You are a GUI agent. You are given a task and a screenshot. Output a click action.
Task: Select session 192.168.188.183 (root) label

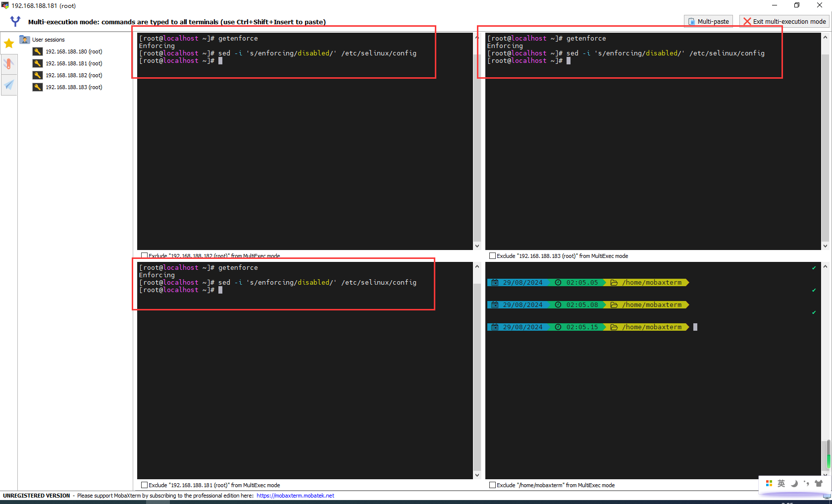(74, 87)
